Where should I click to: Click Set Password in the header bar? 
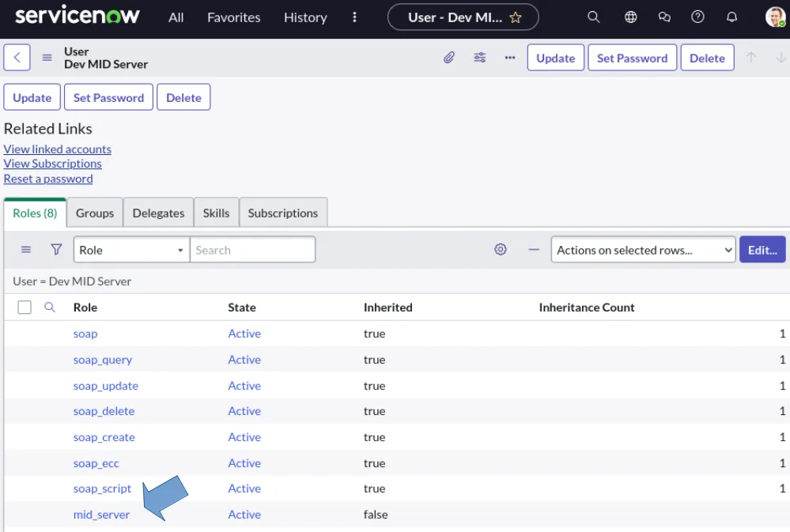[x=633, y=58]
